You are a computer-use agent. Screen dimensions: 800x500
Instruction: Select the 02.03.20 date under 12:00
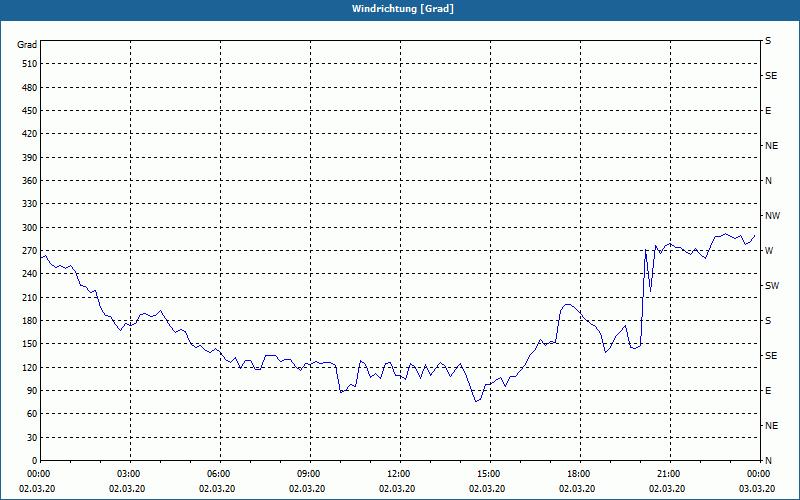coord(397,489)
